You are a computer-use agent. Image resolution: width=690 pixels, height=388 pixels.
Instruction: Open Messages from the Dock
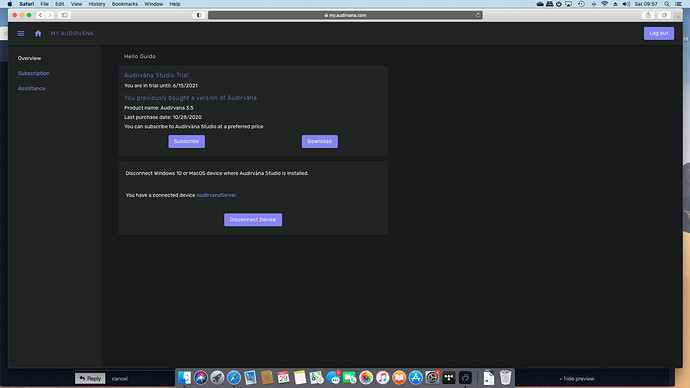tap(333, 377)
